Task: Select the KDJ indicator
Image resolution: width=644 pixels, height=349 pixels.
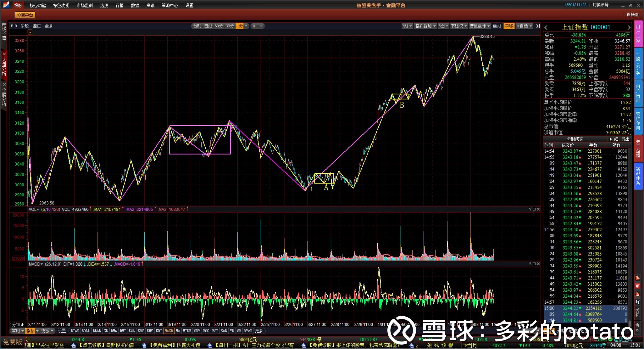Action: [x=159, y=331]
